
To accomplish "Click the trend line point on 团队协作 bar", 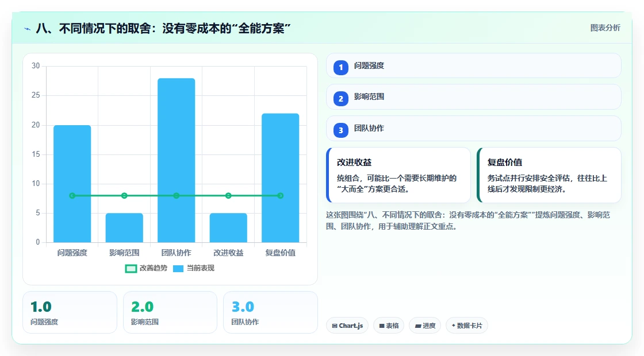I will (176, 196).
